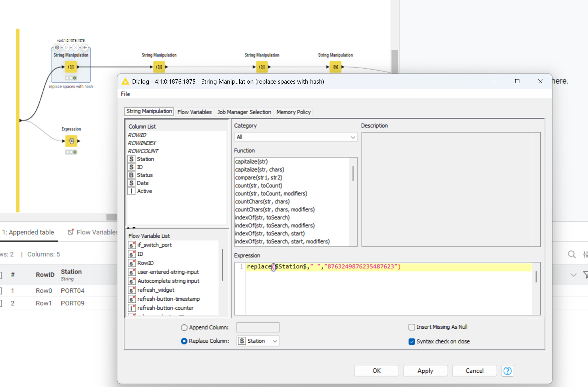This screenshot has width=588, height=387.
Task: Open the File menu in the dialog
Action: (125, 94)
